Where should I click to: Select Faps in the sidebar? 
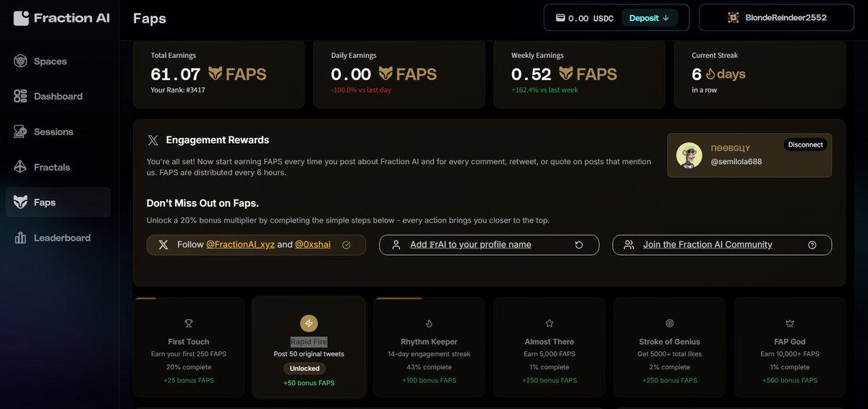pyautogui.click(x=58, y=202)
